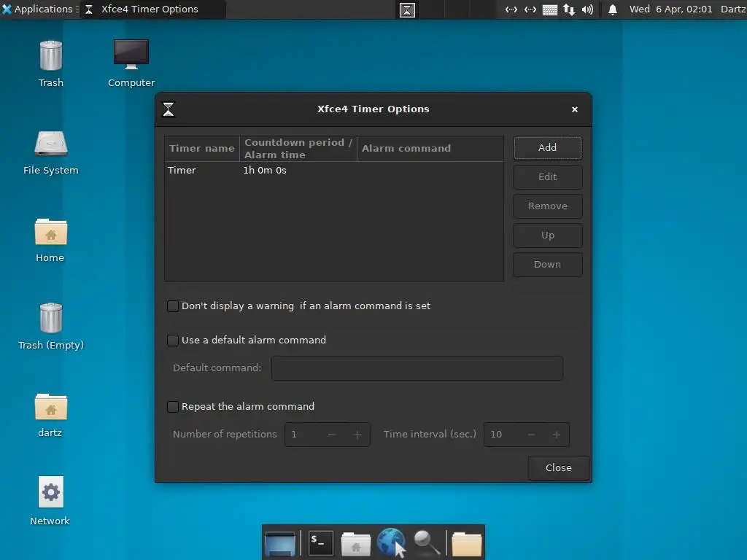Open Application Finder magnifier dock icon
The image size is (747, 560).
pyautogui.click(x=426, y=542)
